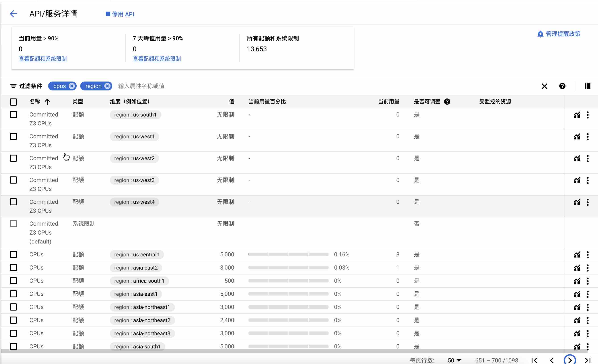Jump to first page of results
This screenshot has width=598, height=364.
pos(534,360)
